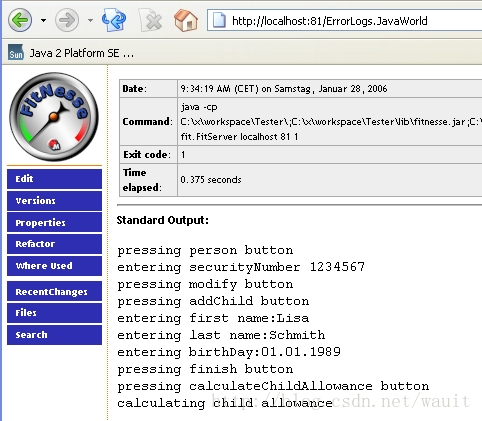
Task: Click the Exit code: label
Action: (x=147, y=155)
